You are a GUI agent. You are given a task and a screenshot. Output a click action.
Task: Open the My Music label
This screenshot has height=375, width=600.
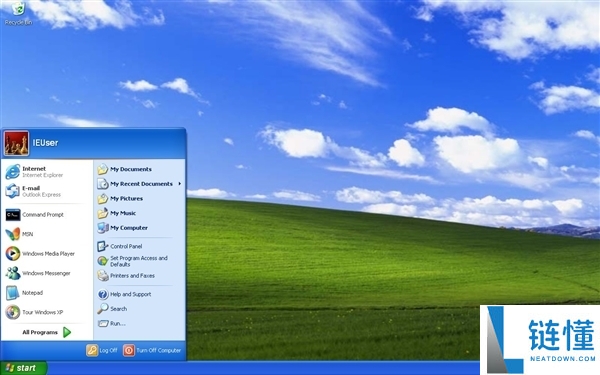(x=123, y=213)
